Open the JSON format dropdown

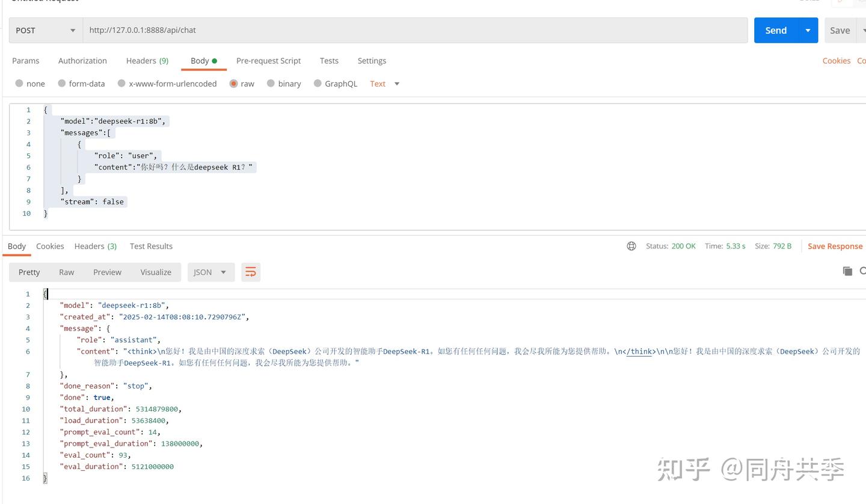(210, 272)
